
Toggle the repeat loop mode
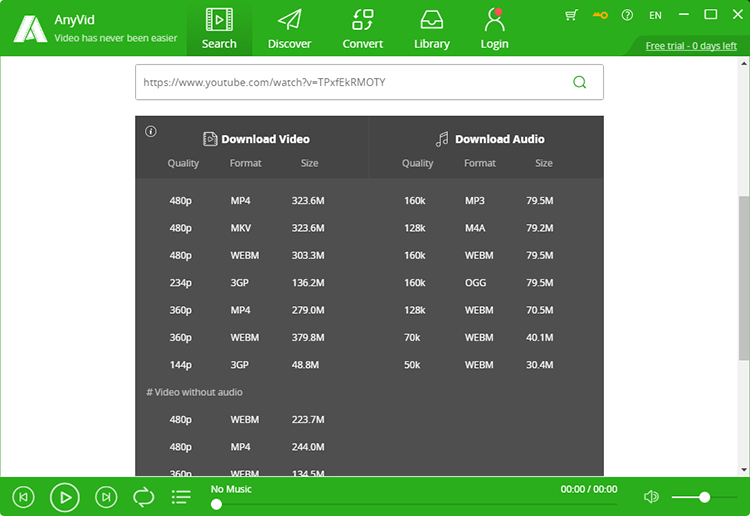[143, 497]
